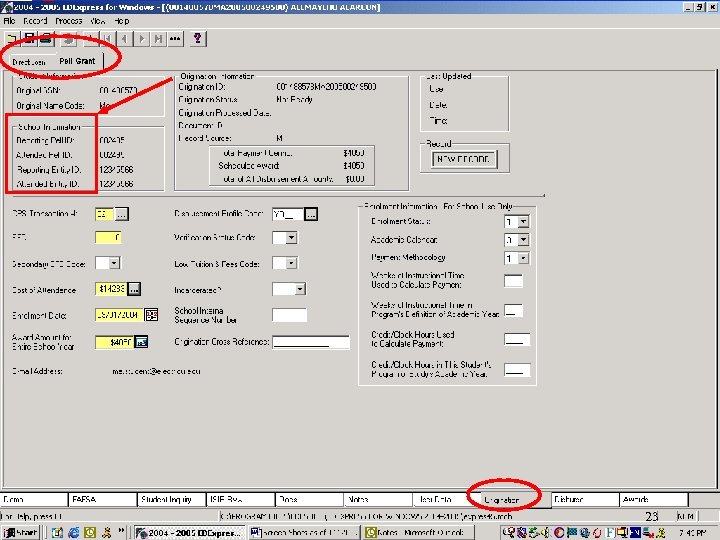Click Weeks of Instructional Time Used field
Viewport: 720px width, 540px height.
(x=513, y=281)
